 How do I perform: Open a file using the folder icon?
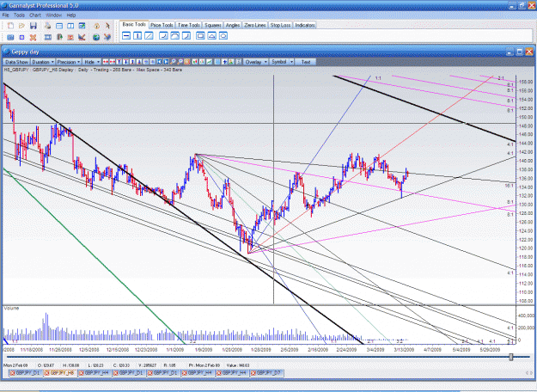22,26
